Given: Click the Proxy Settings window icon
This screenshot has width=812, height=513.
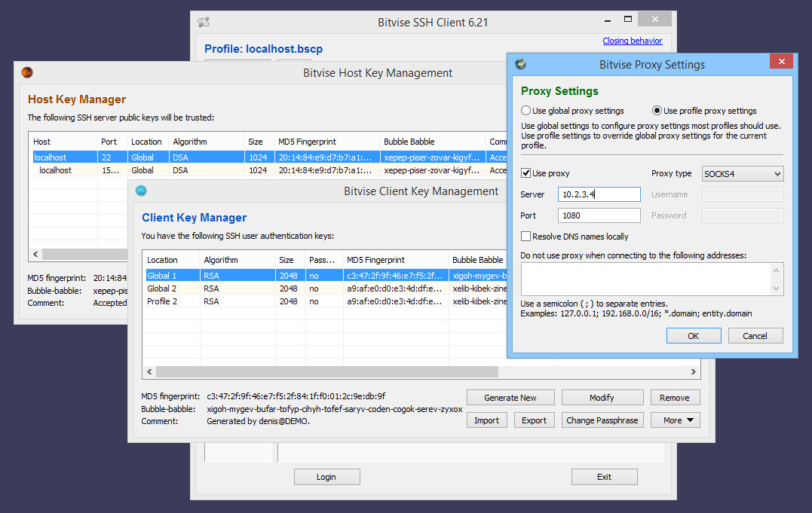Looking at the screenshot, I should pyautogui.click(x=520, y=64).
